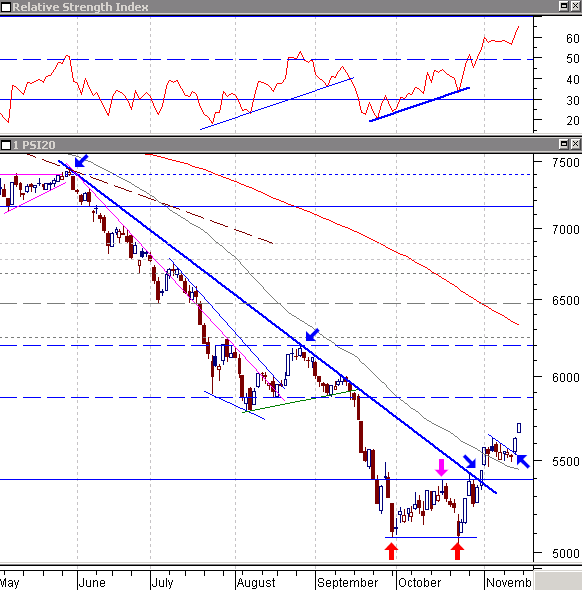Click the October label on the date axis

pos(419,583)
